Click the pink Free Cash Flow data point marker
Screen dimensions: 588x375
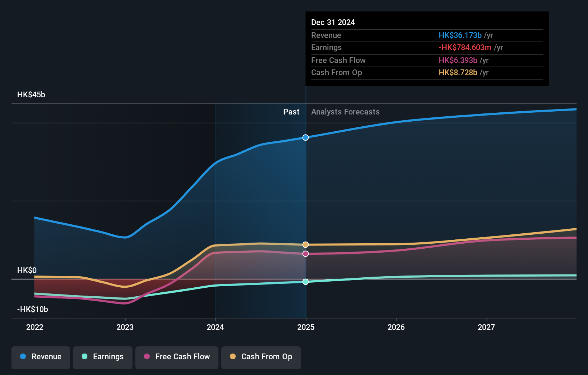pos(305,254)
